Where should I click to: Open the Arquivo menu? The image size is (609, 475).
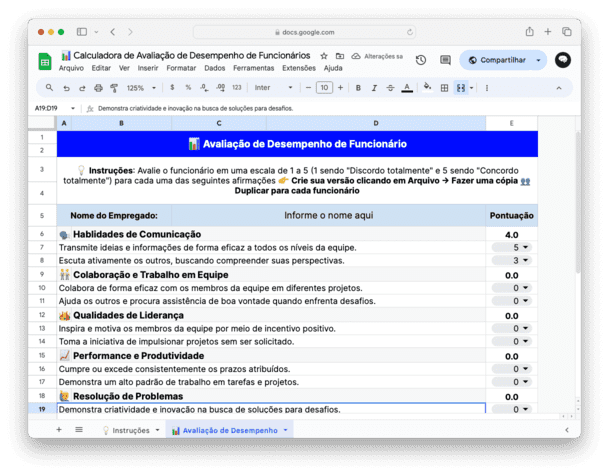pos(71,68)
